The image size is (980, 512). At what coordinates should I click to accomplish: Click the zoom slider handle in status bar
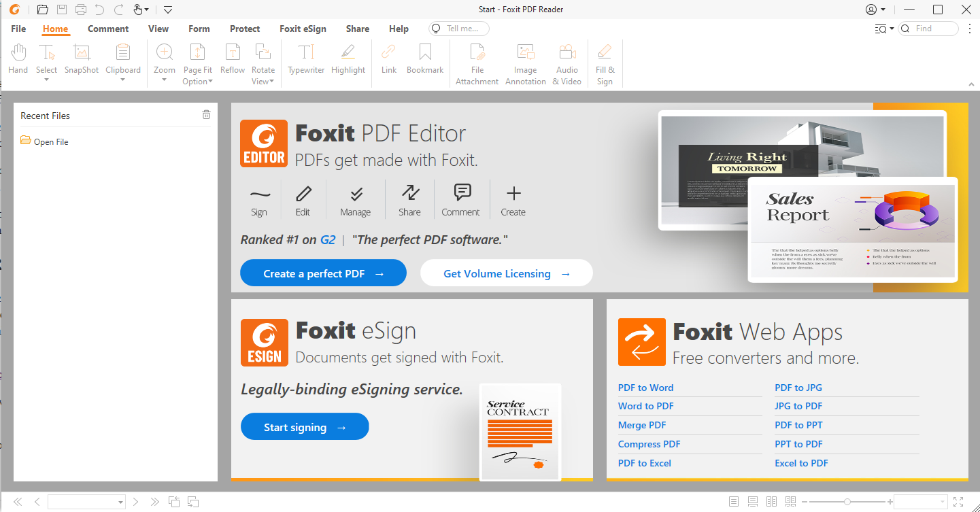tap(847, 502)
